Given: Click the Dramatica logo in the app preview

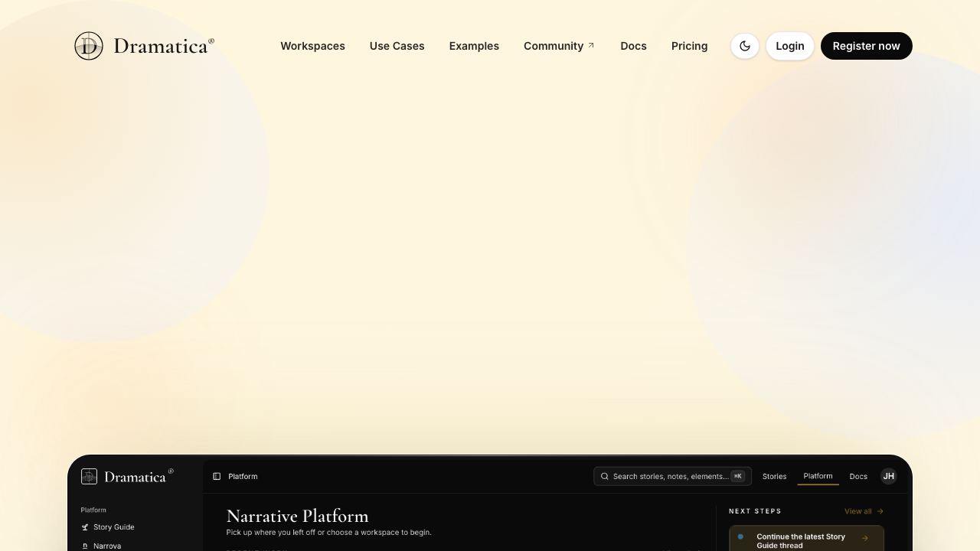Looking at the screenshot, I should [x=127, y=476].
